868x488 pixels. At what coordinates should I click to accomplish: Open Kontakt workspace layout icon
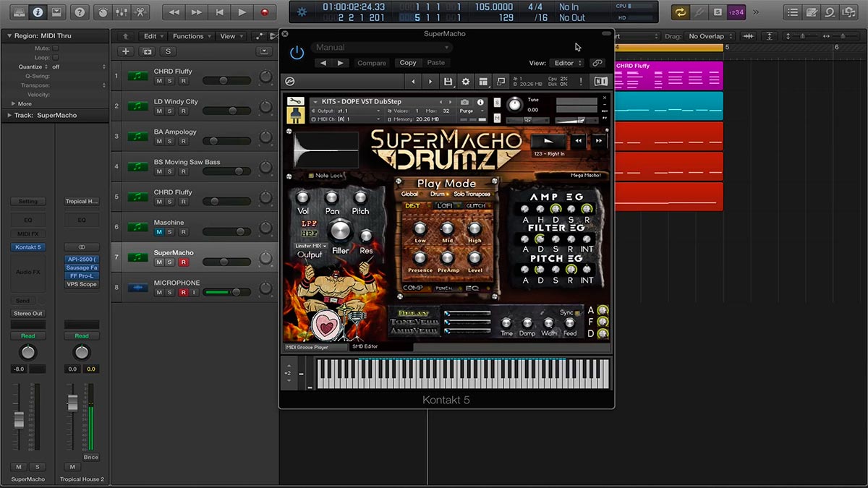coord(483,82)
